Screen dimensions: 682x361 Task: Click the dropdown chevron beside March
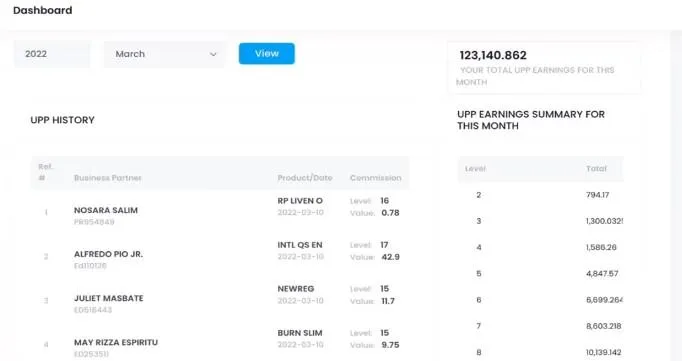click(x=213, y=54)
